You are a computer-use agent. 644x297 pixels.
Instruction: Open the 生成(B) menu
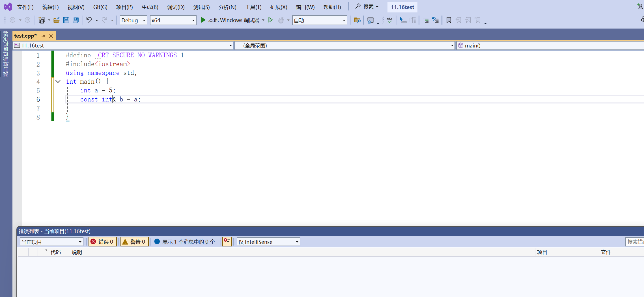point(150,7)
